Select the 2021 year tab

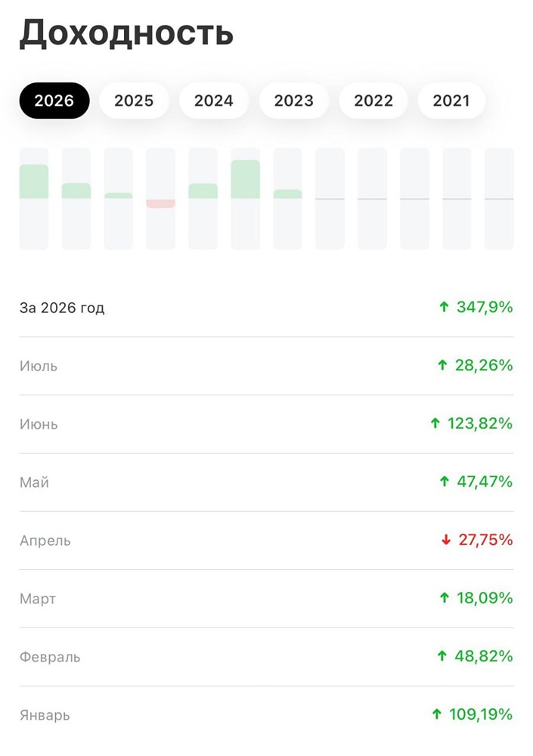pos(451,101)
